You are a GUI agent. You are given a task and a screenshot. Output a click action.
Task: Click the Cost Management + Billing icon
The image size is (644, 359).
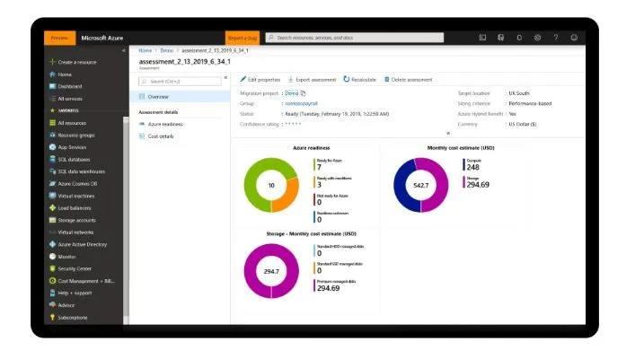[52, 281]
